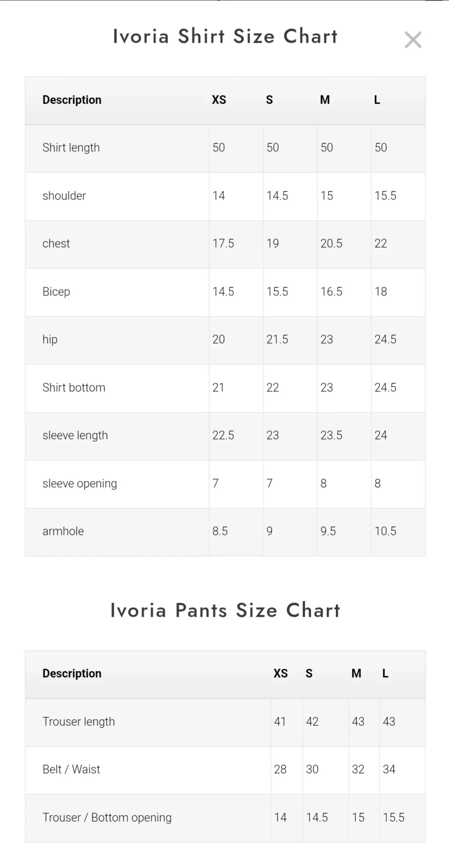Click the L column header in pants chart
Image resolution: width=449 pixels, height=868 pixels.
point(385,673)
